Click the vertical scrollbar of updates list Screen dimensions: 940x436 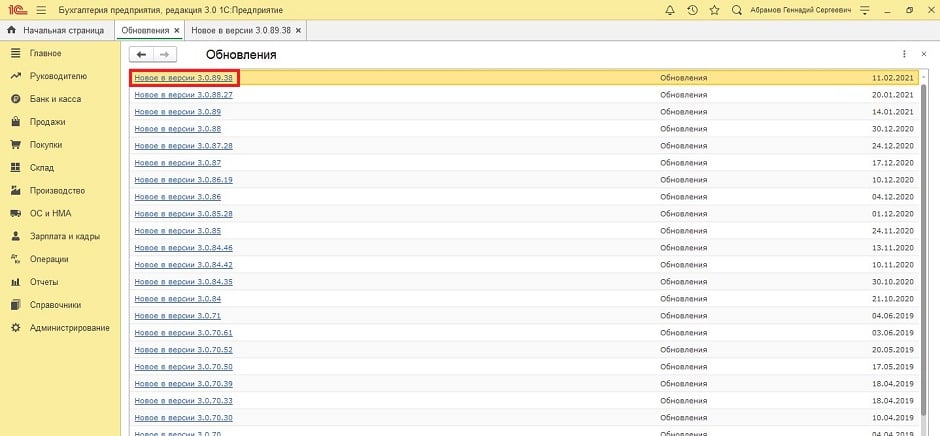point(923,250)
